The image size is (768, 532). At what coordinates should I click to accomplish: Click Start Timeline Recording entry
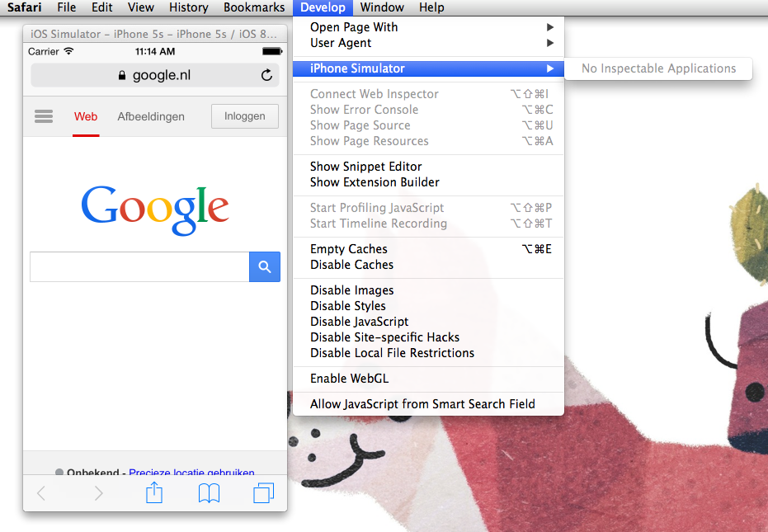[429, 224]
